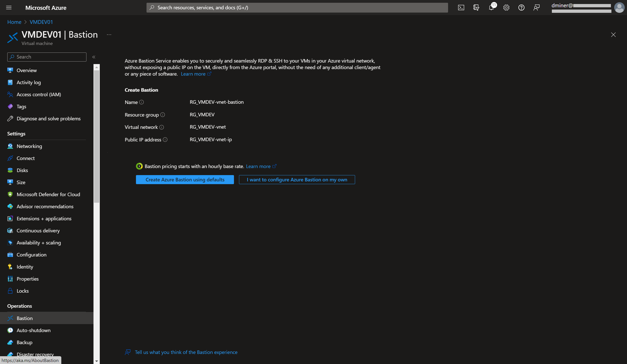
Task: Click the sidebar scrollbar down arrow
Action: pos(97,361)
